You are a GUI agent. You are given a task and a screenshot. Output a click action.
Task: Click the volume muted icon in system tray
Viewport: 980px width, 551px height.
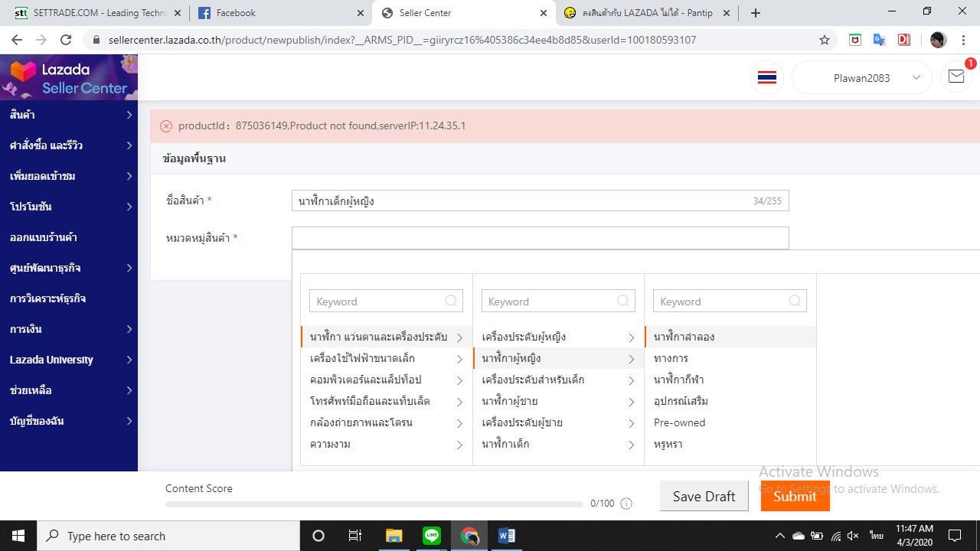(x=854, y=536)
